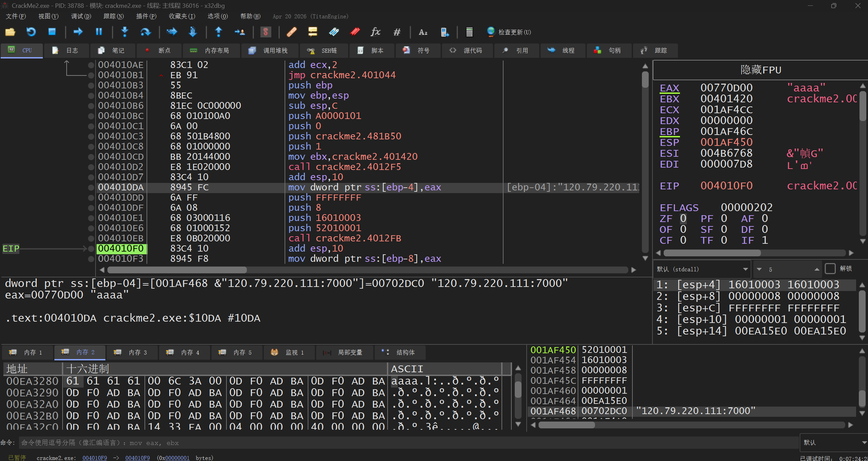Decrease the argument count below 5
Image resolution: width=868 pixels, height=461 pixels.
click(x=759, y=269)
